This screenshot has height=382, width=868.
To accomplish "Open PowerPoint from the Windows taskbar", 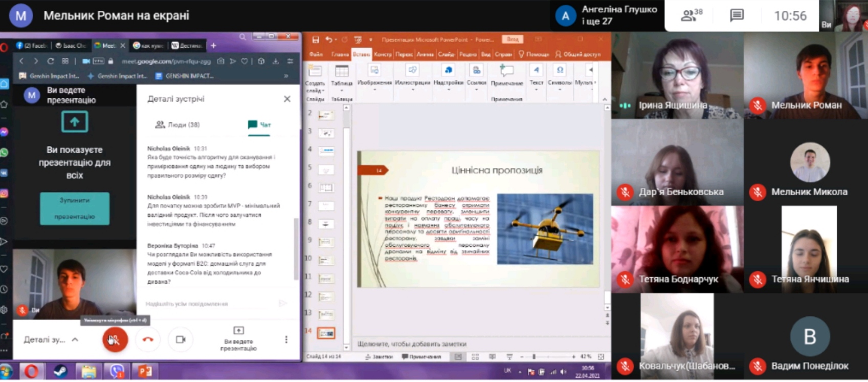I will coord(145,371).
